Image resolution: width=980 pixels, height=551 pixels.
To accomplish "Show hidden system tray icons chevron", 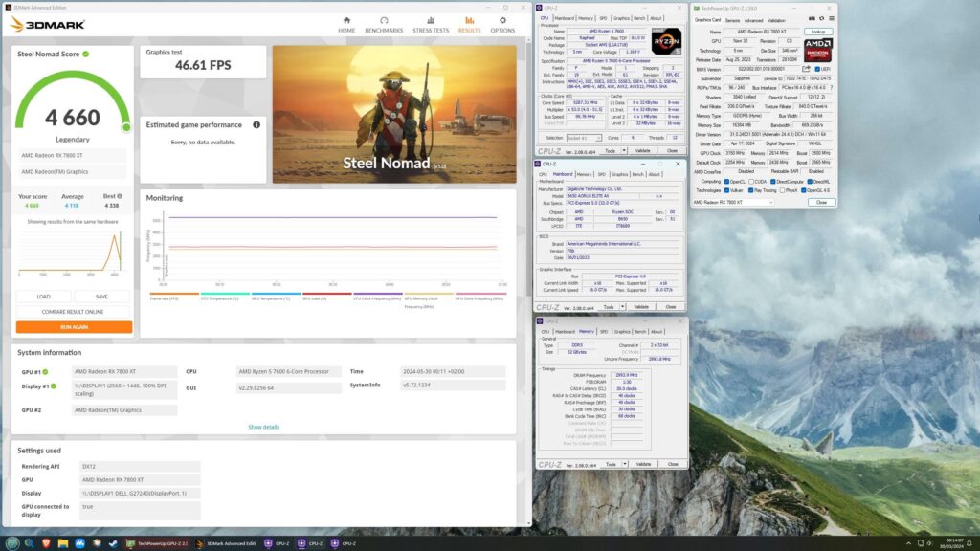I will 909,543.
